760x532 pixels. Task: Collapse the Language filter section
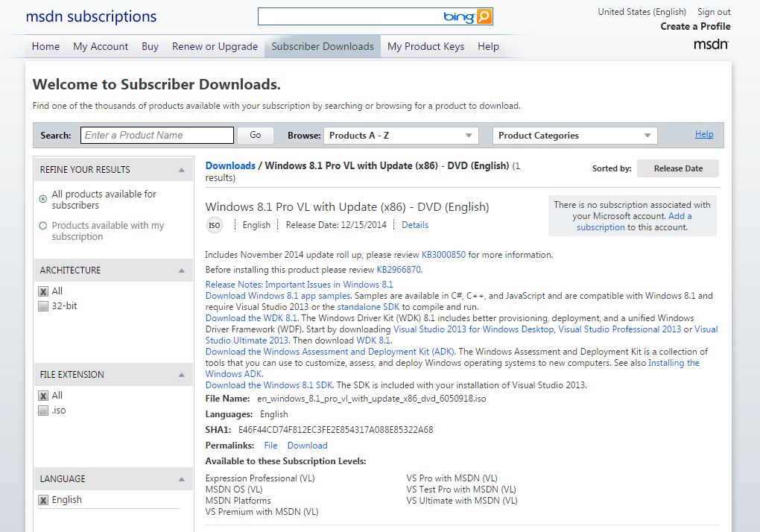click(x=181, y=479)
